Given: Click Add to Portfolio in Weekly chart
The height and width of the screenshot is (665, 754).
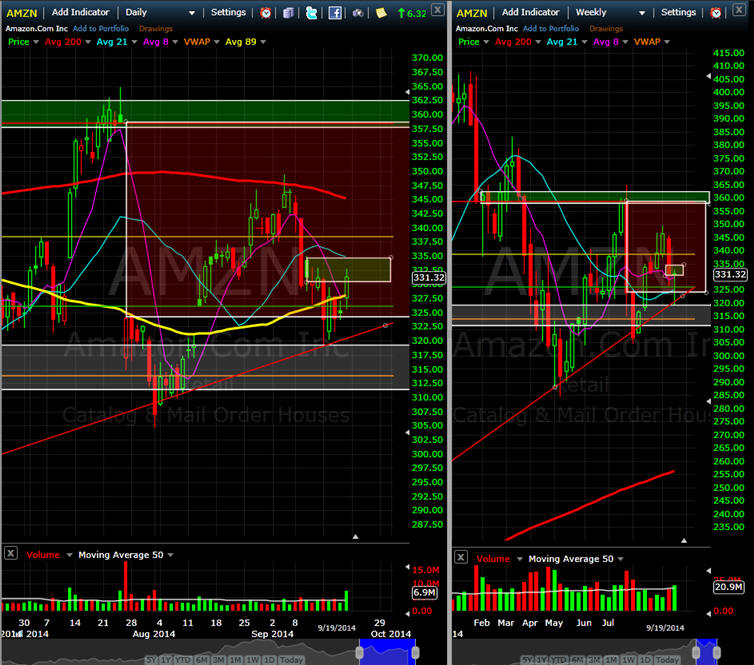Looking at the screenshot, I should [551, 29].
